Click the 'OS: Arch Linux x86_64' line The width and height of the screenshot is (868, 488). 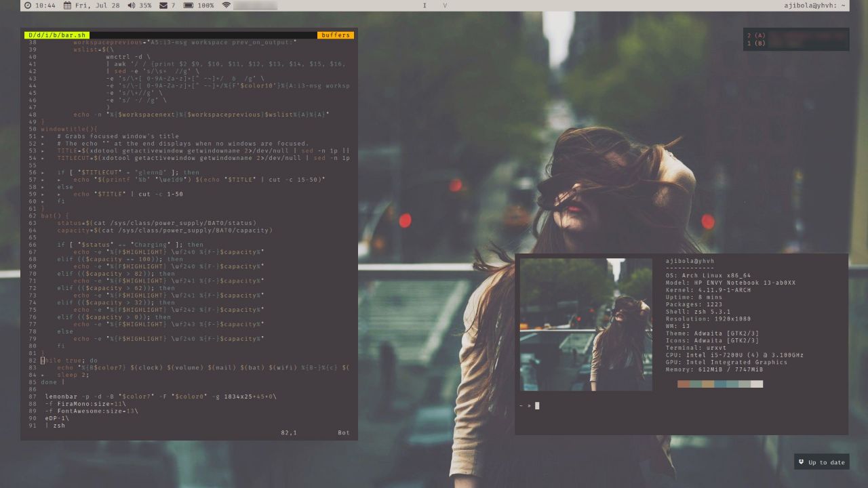point(709,276)
